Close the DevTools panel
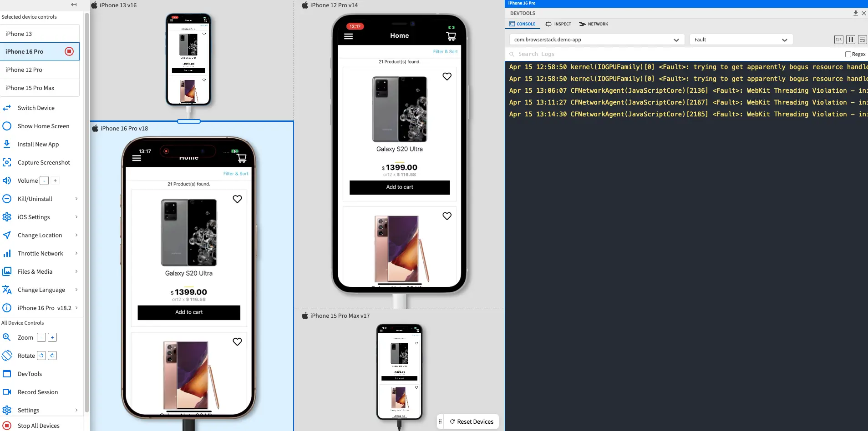The width and height of the screenshot is (868, 431). [864, 13]
